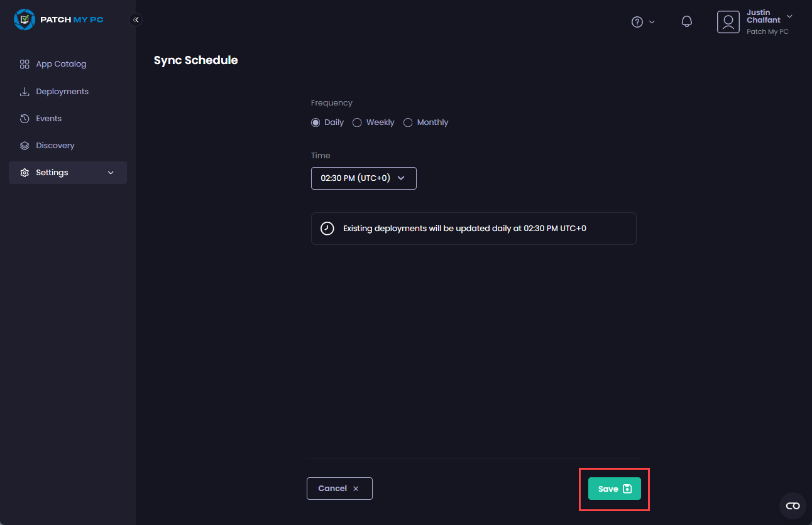
Task: Collapse the left sidebar panel
Action: [136, 19]
